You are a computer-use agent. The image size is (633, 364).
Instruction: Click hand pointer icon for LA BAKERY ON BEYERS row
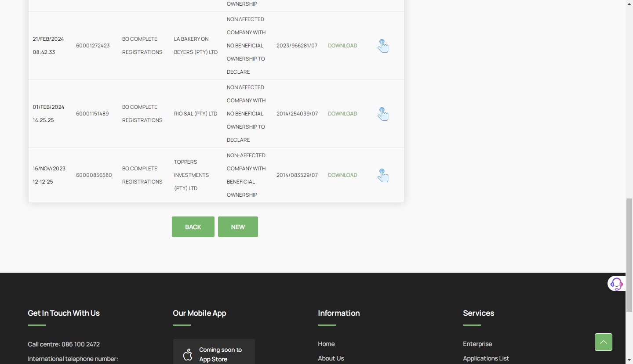point(383,46)
